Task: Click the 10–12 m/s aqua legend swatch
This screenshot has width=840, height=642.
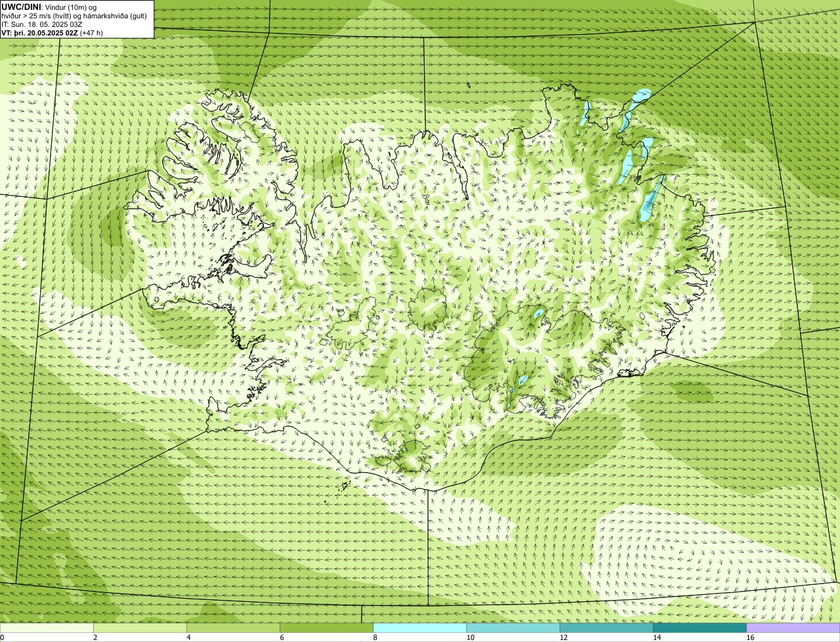Action: (x=513, y=628)
